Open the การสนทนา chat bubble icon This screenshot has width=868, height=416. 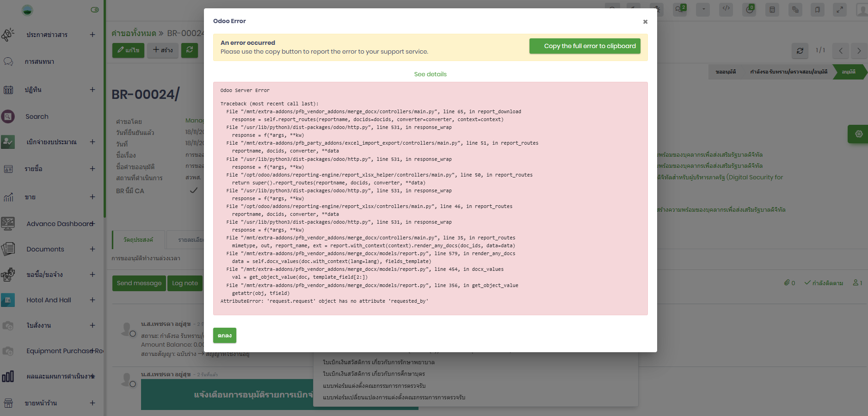[x=8, y=61]
